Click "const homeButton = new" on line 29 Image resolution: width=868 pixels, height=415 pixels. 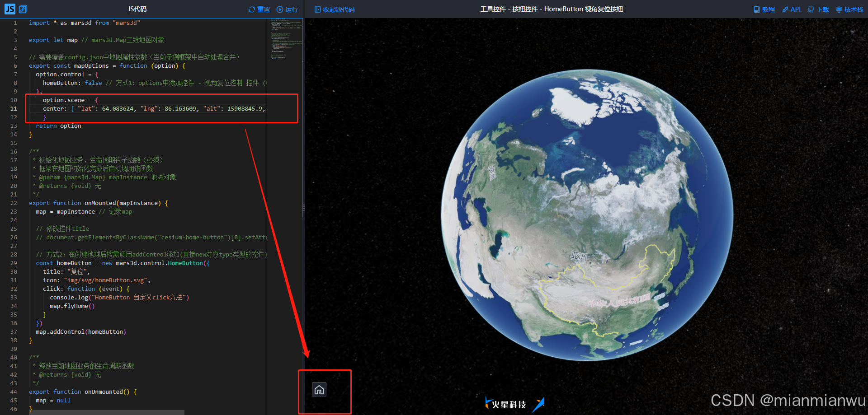[x=74, y=263]
